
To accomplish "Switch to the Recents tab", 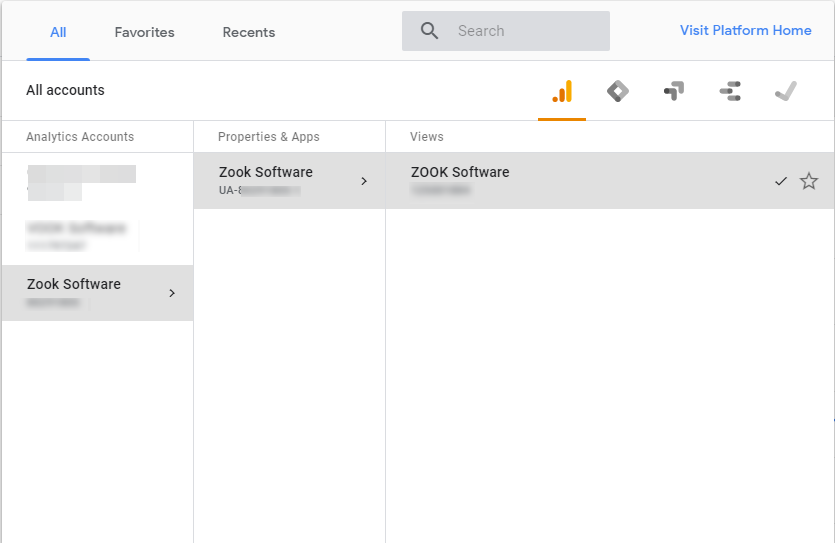I will (x=249, y=32).
